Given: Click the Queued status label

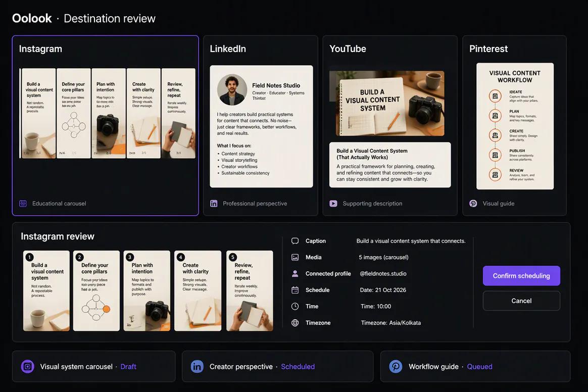Looking at the screenshot, I should (x=479, y=367).
